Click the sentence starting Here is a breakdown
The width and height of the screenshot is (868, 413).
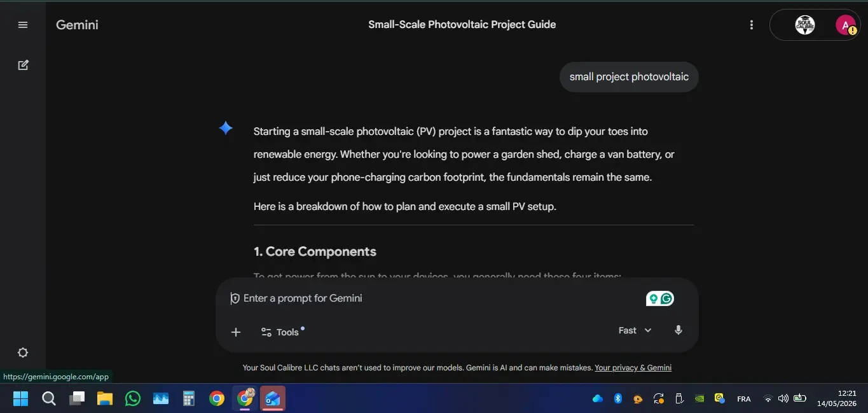coord(404,206)
